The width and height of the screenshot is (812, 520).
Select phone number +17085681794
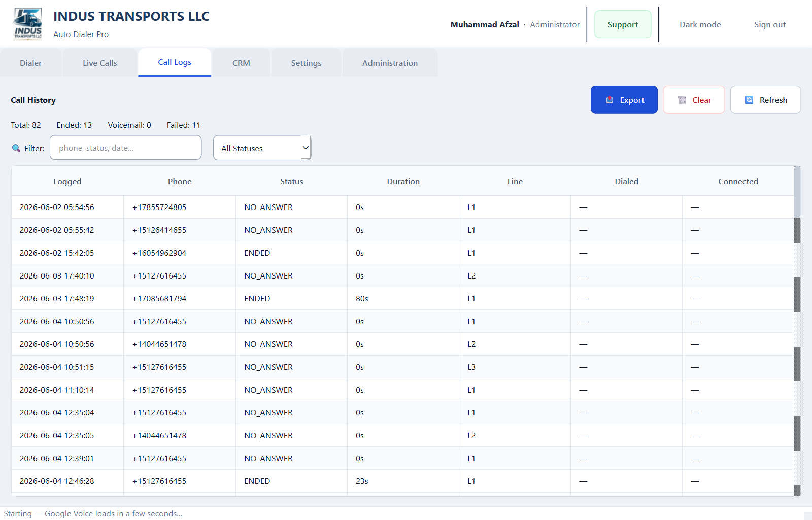(x=159, y=298)
